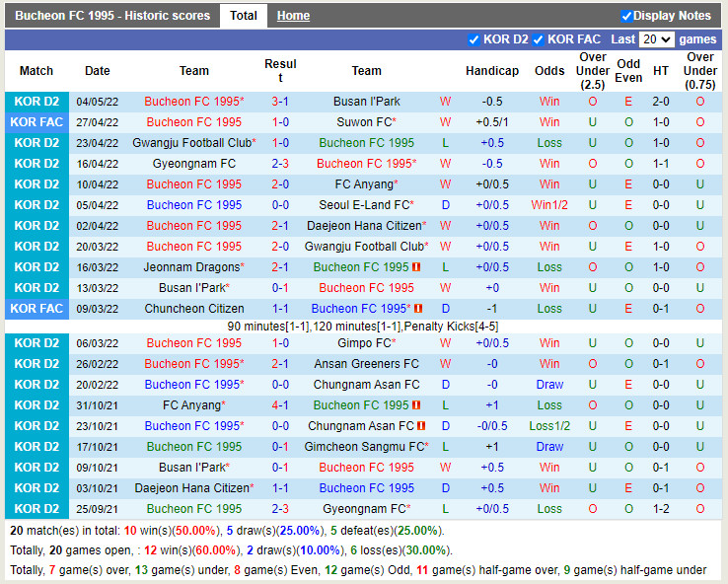
Task: Uncheck the KOR FAC league filter
Action: click(x=538, y=39)
